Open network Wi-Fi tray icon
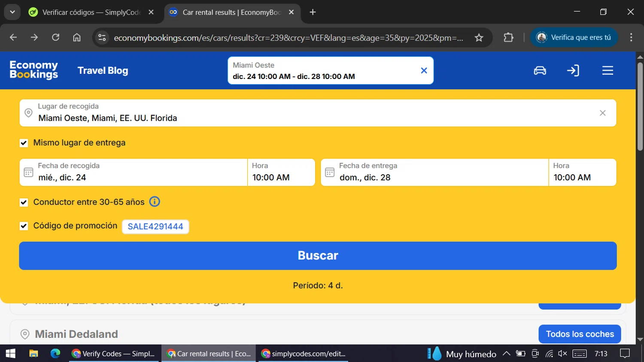644x362 pixels. coord(549,353)
